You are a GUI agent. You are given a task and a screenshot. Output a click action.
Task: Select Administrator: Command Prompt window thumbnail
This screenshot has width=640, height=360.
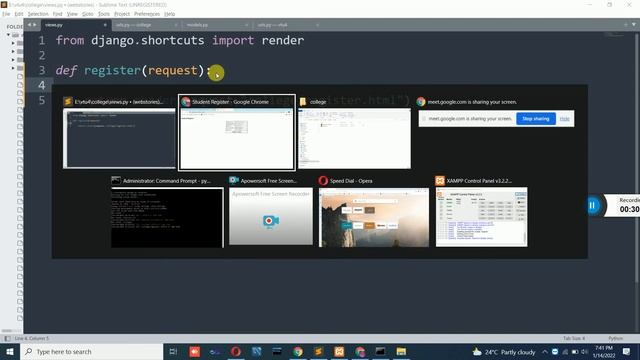167,218
